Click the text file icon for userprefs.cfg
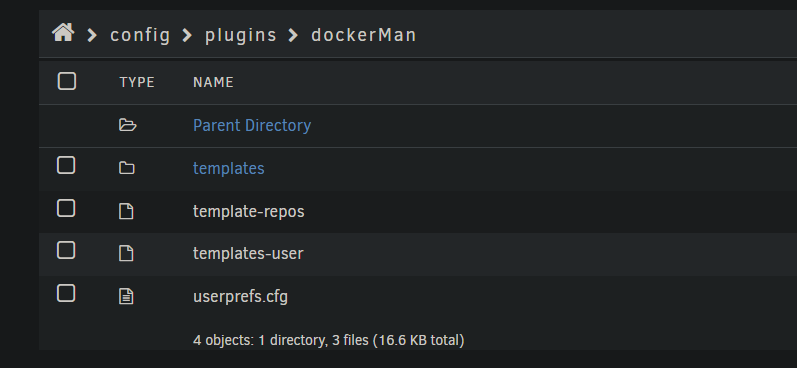The width and height of the screenshot is (797, 368). [x=126, y=296]
